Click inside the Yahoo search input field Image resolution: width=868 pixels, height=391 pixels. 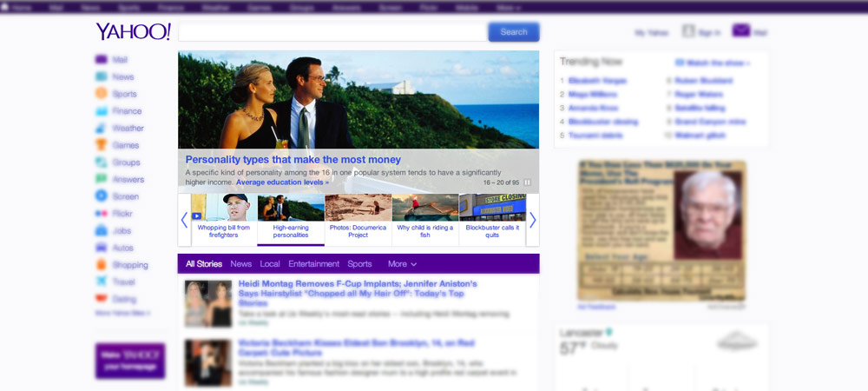click(x=332, y=32)
